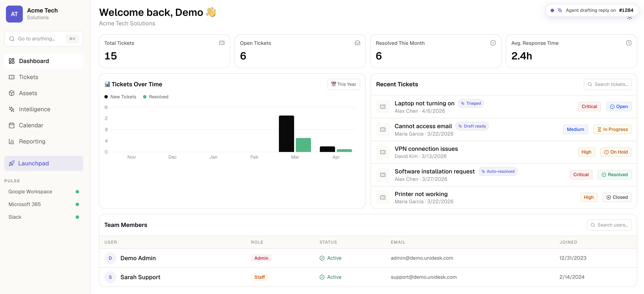This screenshot has width=644, height=294.
Task: Open the This Year period dropdown
Action: (x=344, y=84)
